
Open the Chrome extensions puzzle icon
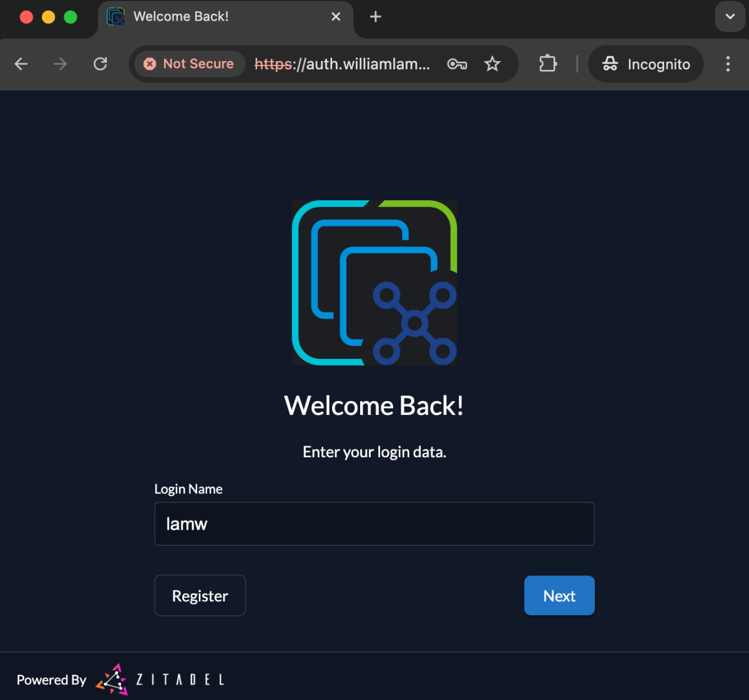click(x=547, y=64)
